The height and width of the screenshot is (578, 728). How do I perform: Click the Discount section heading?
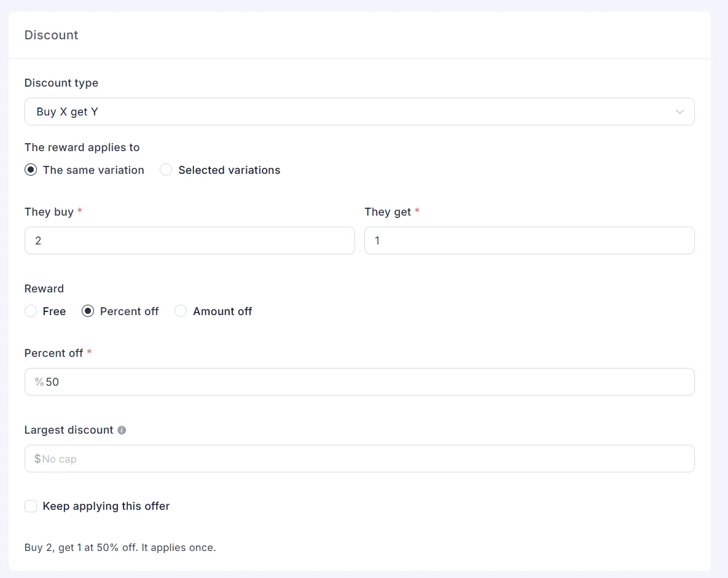pos(51,35)
